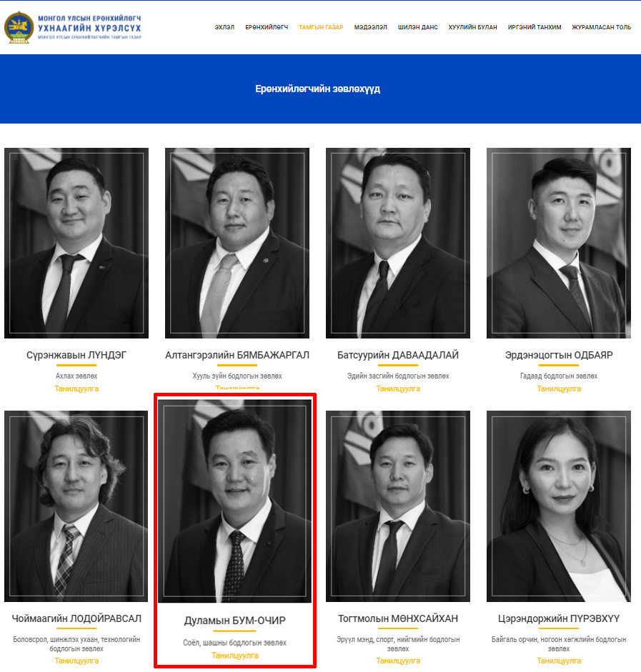Click the Танилцуулга link under Дуламын БУМ-ОЧИР
The image size is (641, 672).
[234, 656]
